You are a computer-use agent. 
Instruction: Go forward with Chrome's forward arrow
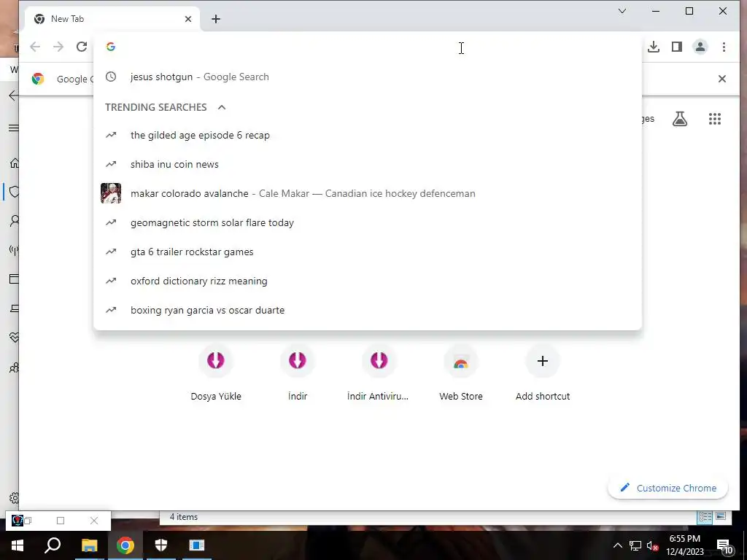pyautogui.click(x=58, y=47)
